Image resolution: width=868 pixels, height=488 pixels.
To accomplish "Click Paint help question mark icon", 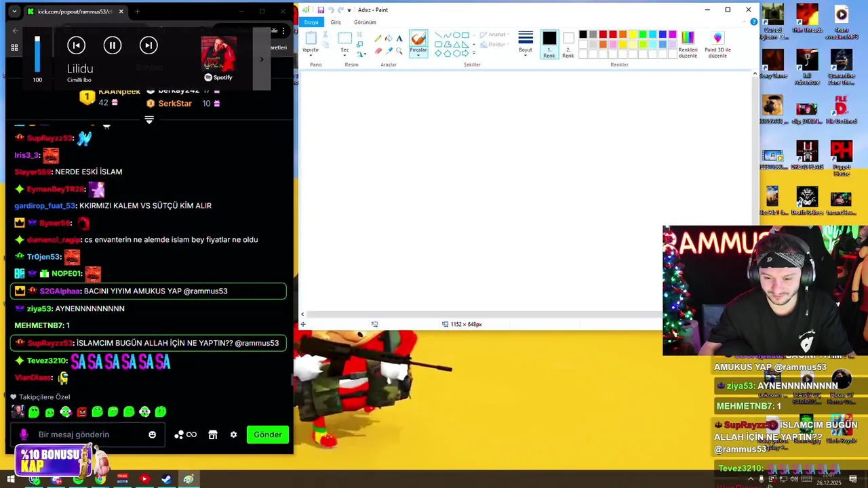I will [x=753, y=22].
